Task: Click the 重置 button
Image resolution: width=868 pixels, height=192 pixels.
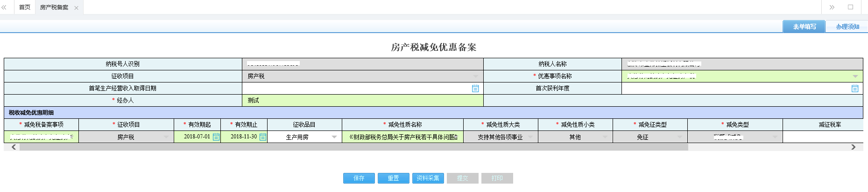Action: [394, 178]
